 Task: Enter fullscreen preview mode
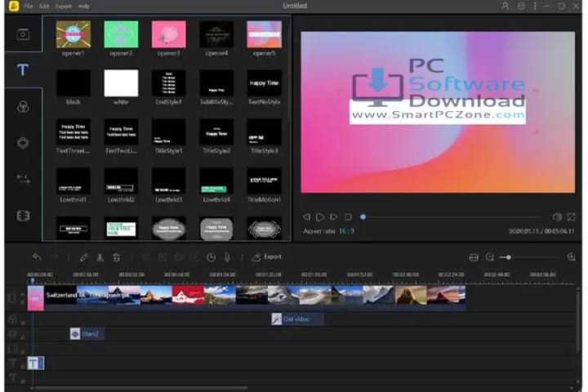coord(571,216)
